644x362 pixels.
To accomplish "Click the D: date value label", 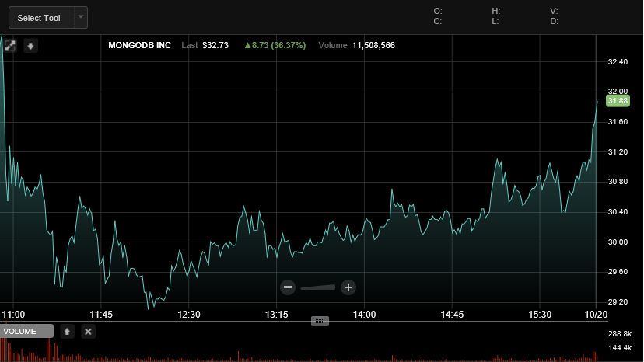I will pyautogui.click(x=554, y=21).
